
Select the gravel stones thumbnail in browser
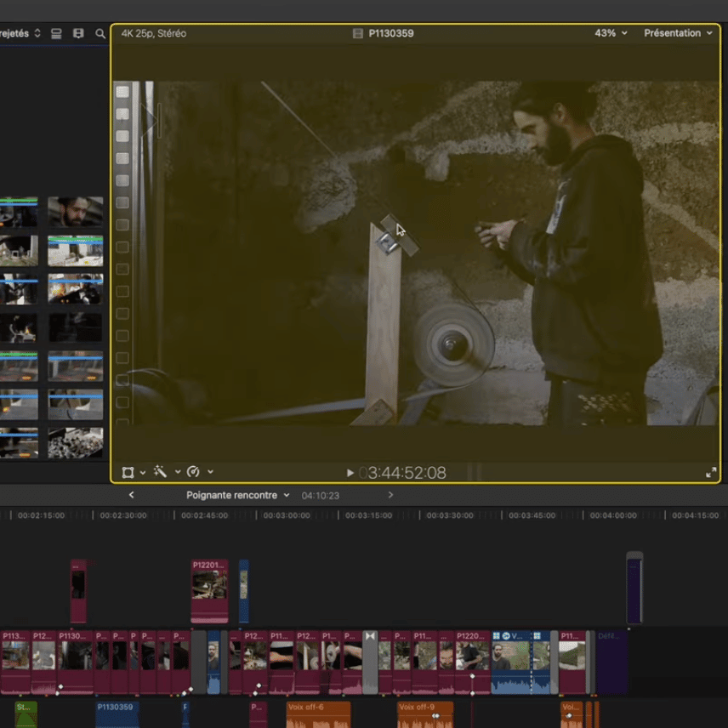tap(75, 443)
